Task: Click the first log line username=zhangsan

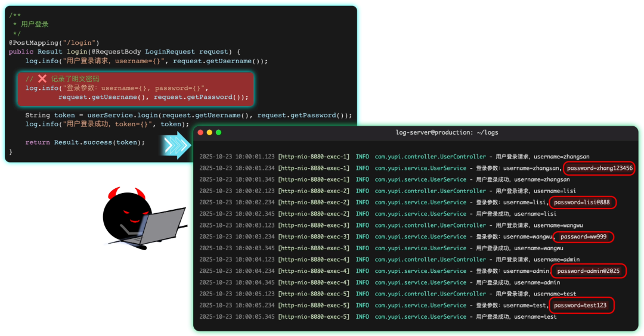Action: [x=394, y=157]
